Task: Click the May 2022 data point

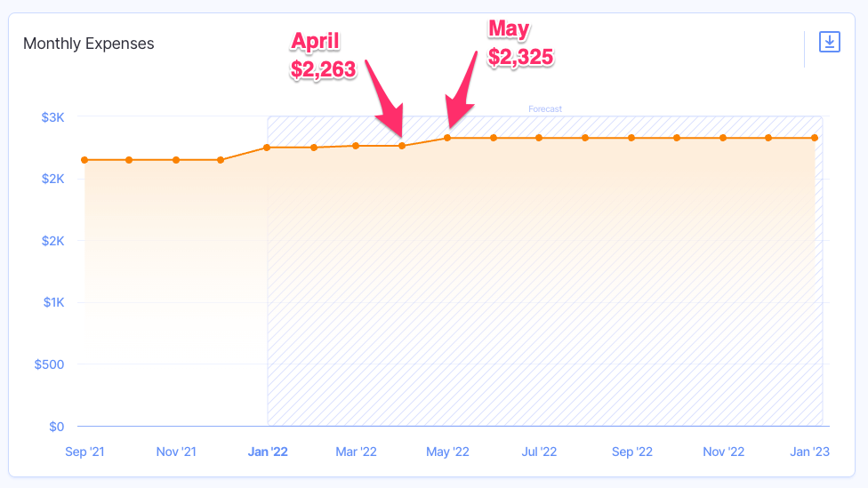Action: pyautogui.click(x=448, y=138)
